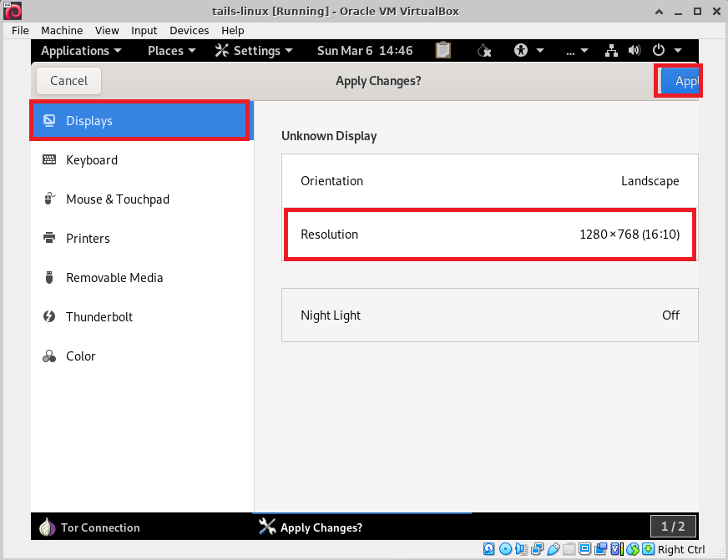The width and height of the screenshot is (728, 560).
Task: Click the Night Light Off value
Action: [x=670, y=315]
